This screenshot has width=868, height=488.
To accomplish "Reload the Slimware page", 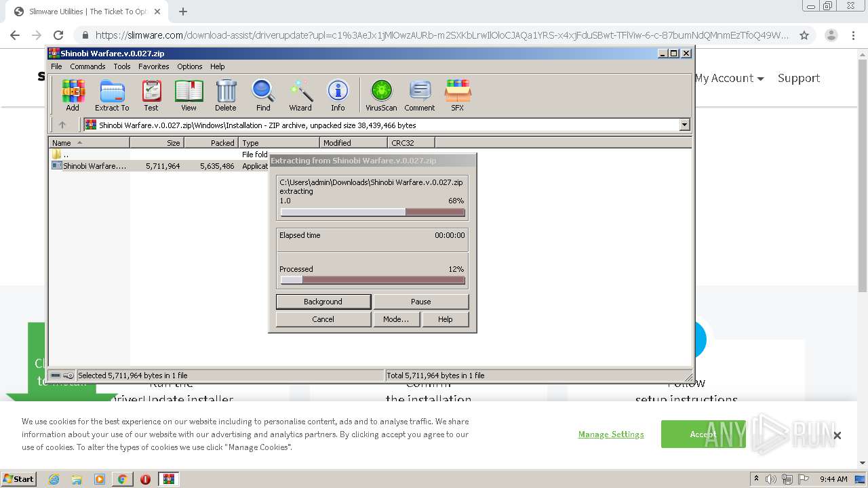I will 58,35.
